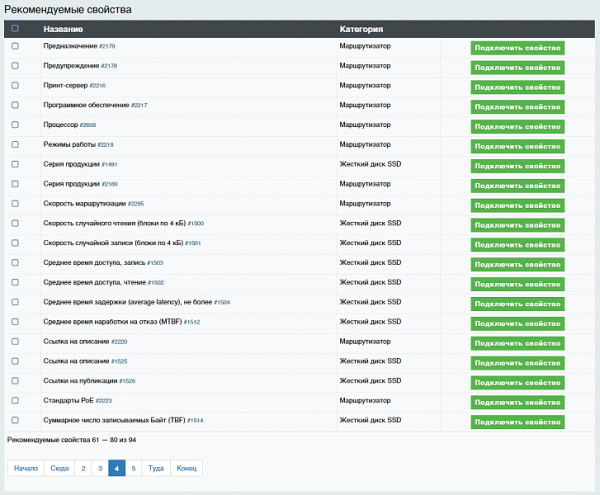The height and width of the screenshot is (495, 600).
Task: Connect property Программное обеспечение #2217
Action: [x=517, y=106]
